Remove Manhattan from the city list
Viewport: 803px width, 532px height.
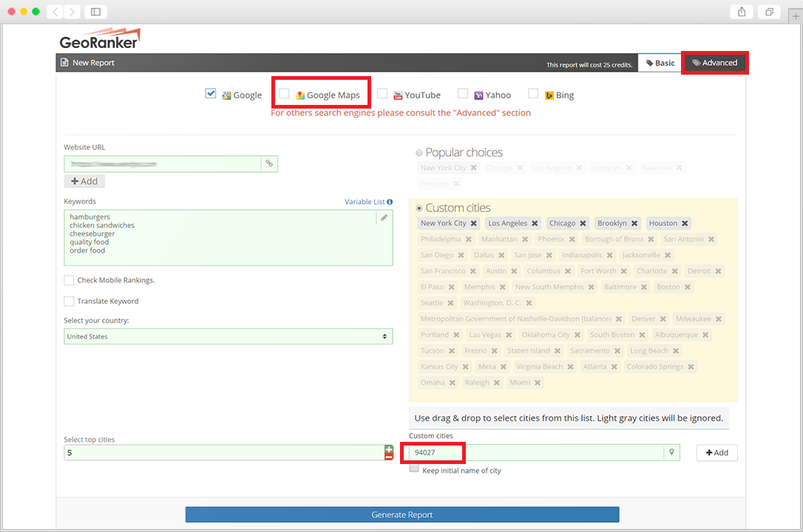pos(525,239)
